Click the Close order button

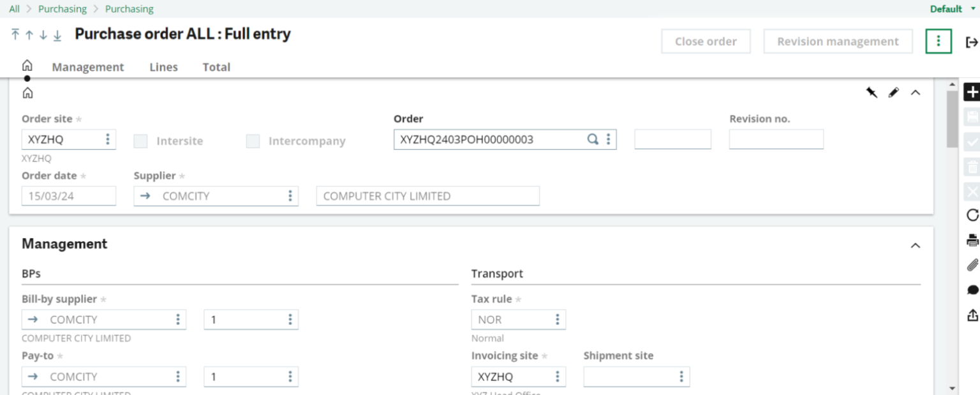[x=706, y=41]
